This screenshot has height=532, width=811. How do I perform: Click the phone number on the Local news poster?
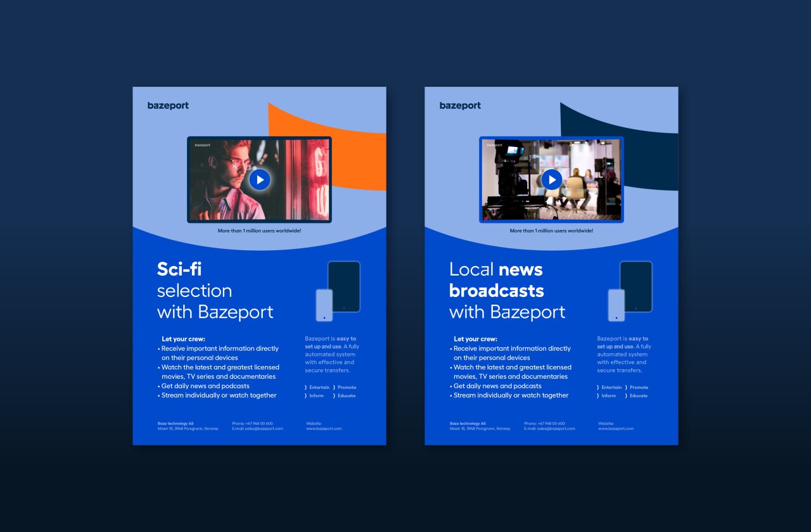pyautogui.click(x=551, y=424)
